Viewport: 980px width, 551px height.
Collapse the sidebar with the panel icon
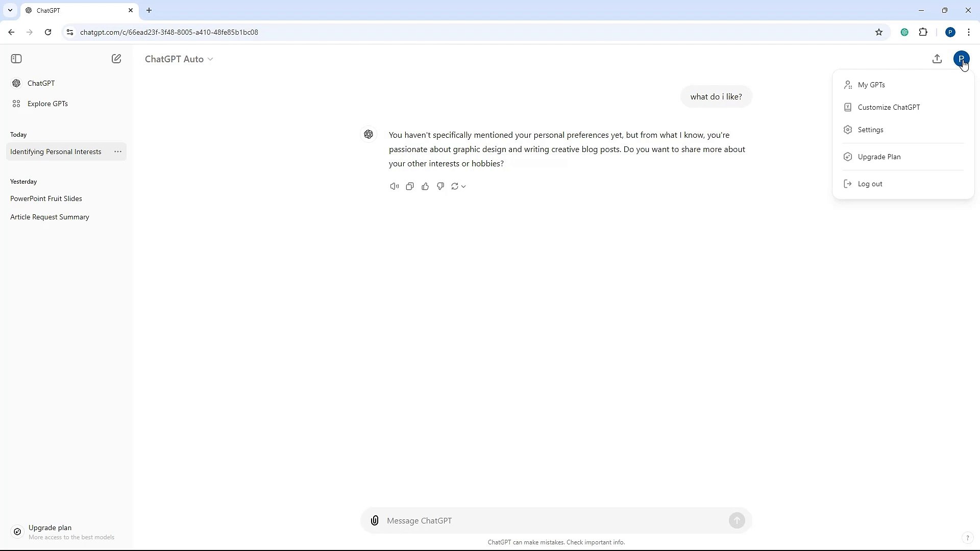click(x=16, y=59)
